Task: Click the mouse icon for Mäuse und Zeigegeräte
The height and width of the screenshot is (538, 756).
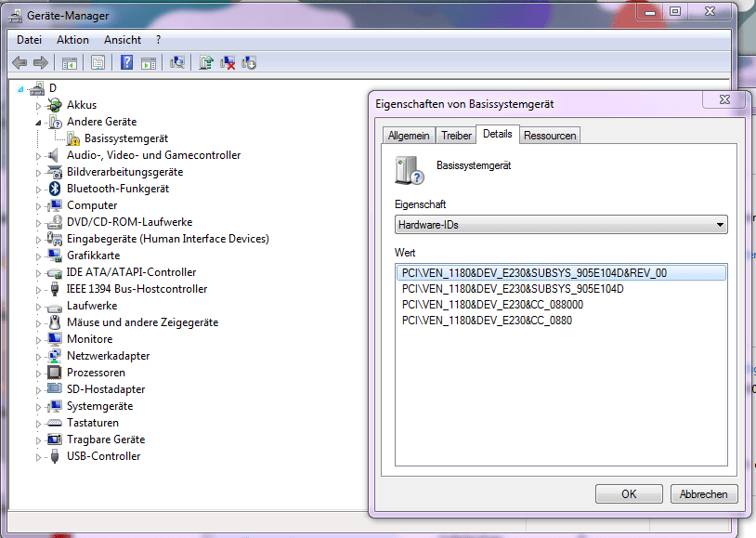Action: click(x=55, y=322)
